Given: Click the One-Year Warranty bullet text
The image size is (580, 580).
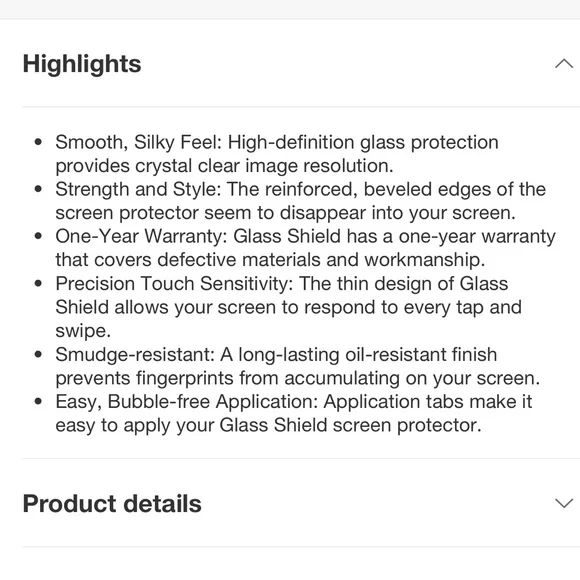Looking at the screenshot, I should 306,248.
